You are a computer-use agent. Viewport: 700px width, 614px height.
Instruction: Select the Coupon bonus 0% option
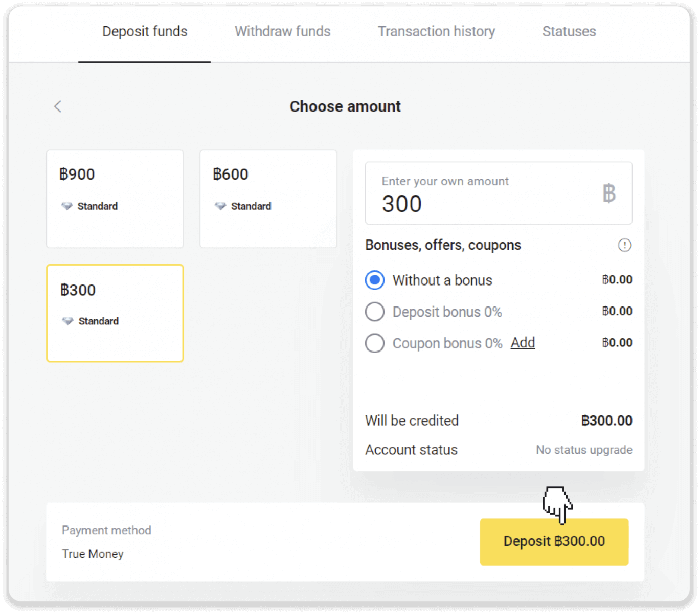pyautogui.click(x=374, y=343)
